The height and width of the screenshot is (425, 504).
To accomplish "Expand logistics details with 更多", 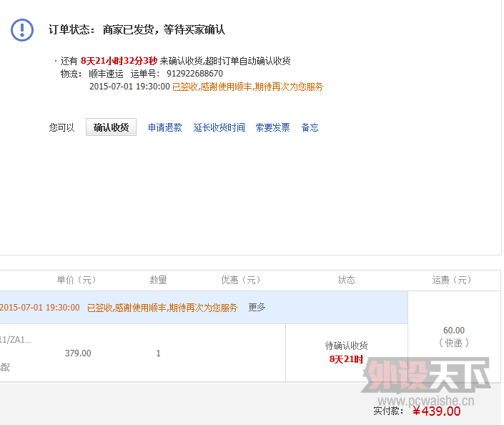I will tap(257, 307).
